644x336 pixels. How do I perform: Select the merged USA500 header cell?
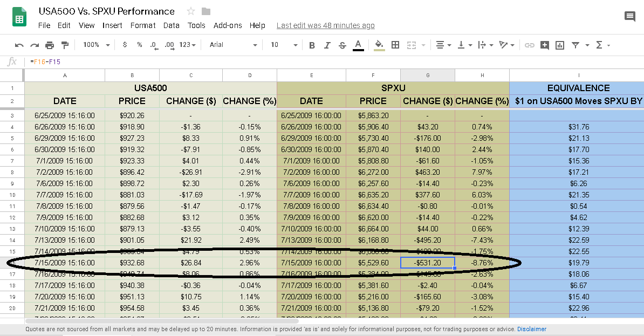(x=150, y=88)
